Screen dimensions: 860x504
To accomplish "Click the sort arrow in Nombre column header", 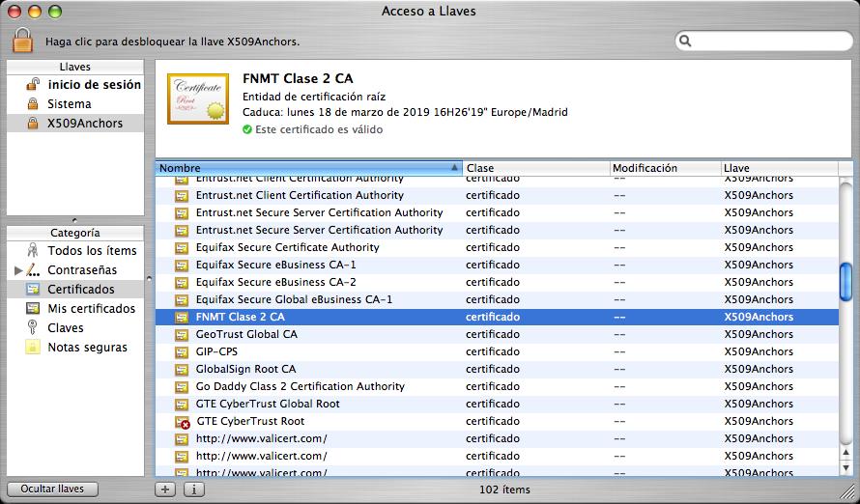I will [x=454, y=168].
